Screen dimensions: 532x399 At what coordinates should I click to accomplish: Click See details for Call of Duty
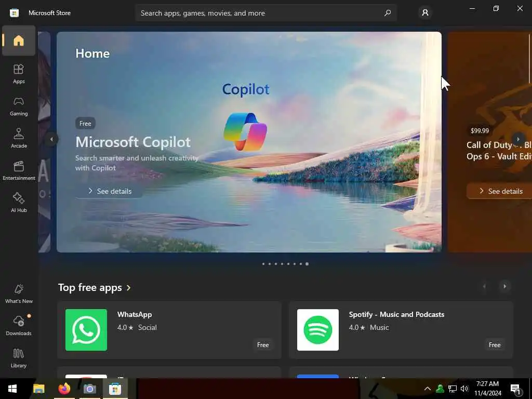click(x=499, y=191)
